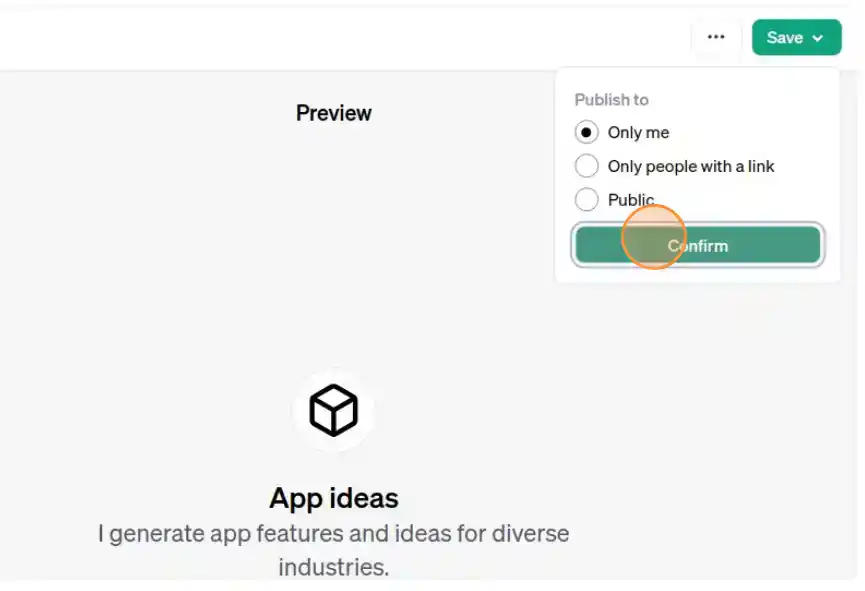This screenshot has width=865, height=591.
Task: Click the Preview heading
Action: (x=333, y=113)
